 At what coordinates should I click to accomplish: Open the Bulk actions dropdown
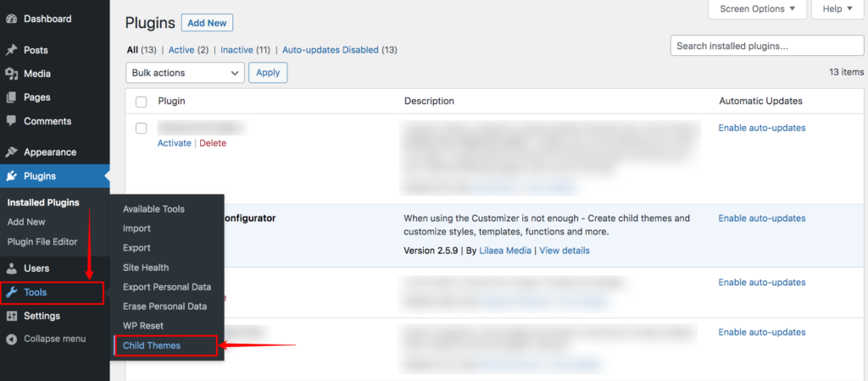pyautogui.click(x=185, y=73)
